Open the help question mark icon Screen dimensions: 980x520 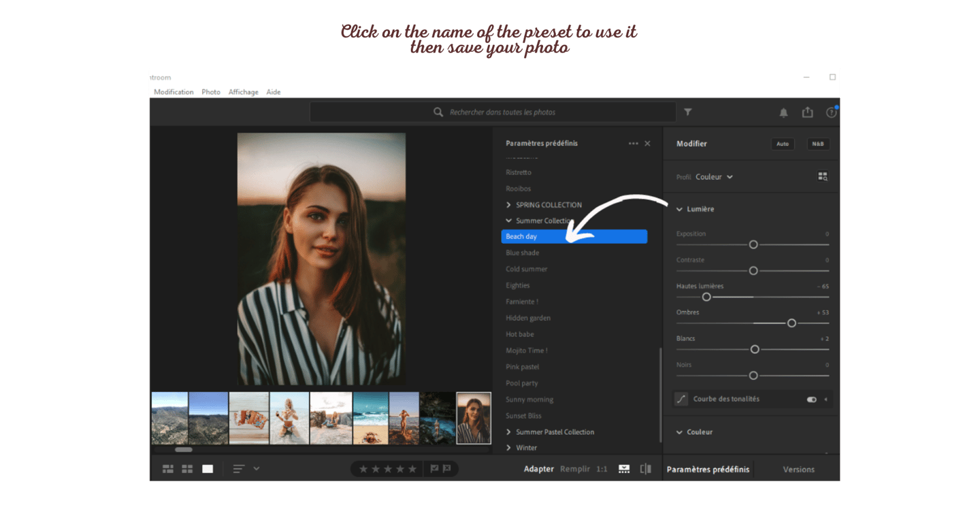point(831,112)
